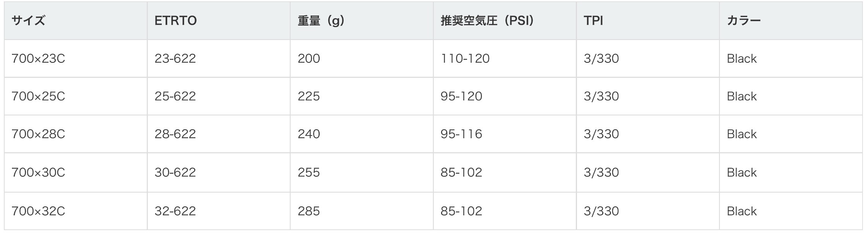Select the 700×25C size cell
Screen dimensions: 868x239
click(38, 96)
